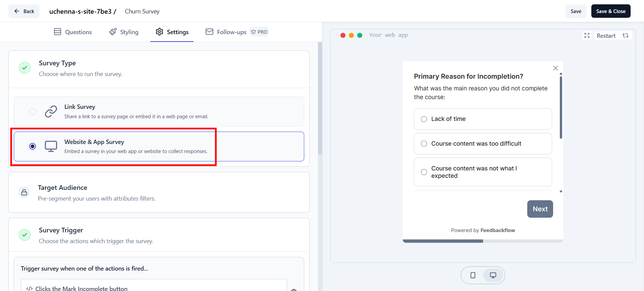The width and height of the screenshot is (644, 291).
Task: Click Save & Close button
Action: click(611, 11)
